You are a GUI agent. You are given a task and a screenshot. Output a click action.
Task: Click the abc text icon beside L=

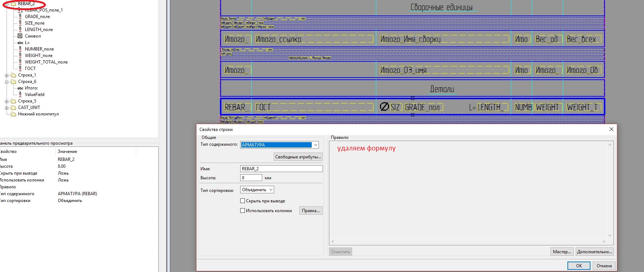(20, 43)
